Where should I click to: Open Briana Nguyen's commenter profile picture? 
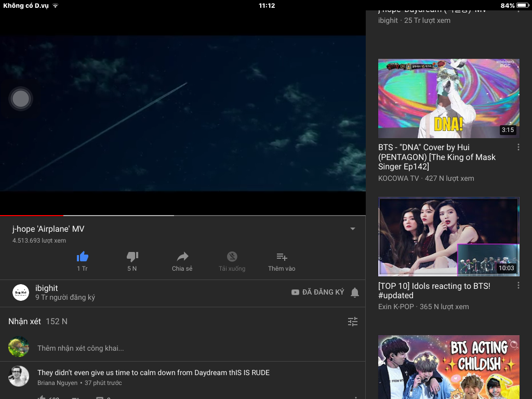(x=19, y=376)
